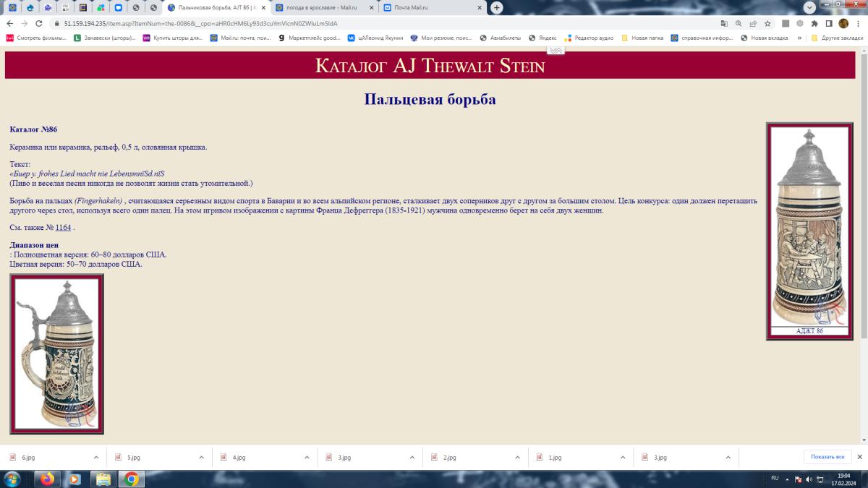
Task: Click the Chrome taskbar icon
Action: (x=131, y=479)
